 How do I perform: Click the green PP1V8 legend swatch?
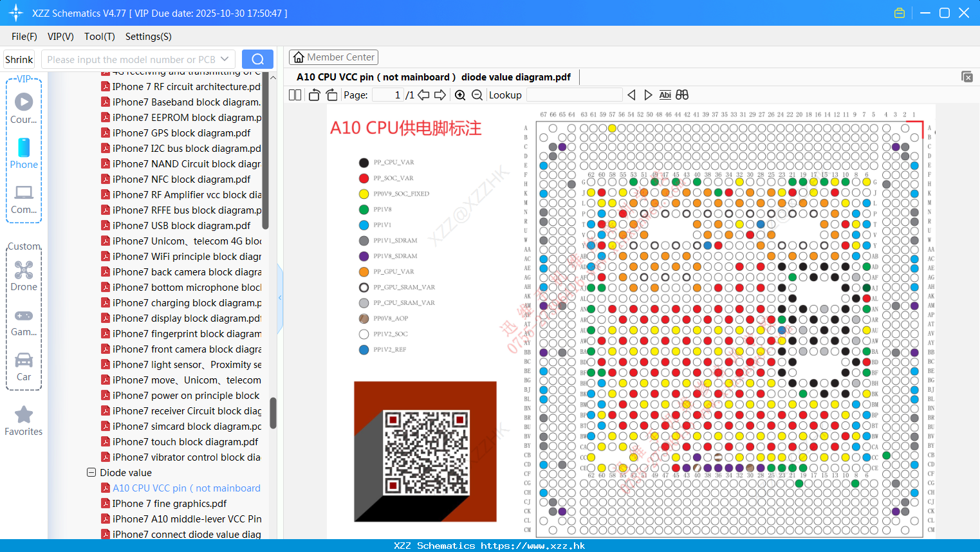pos(364,209)
